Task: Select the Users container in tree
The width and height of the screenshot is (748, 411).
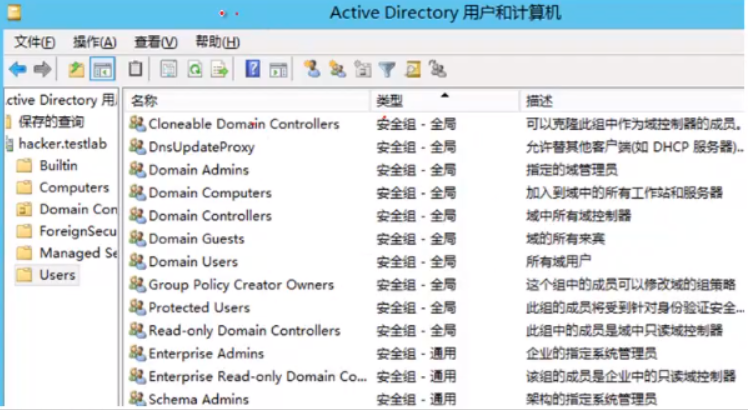Action: pyautogui.click(x=57, y=275)
